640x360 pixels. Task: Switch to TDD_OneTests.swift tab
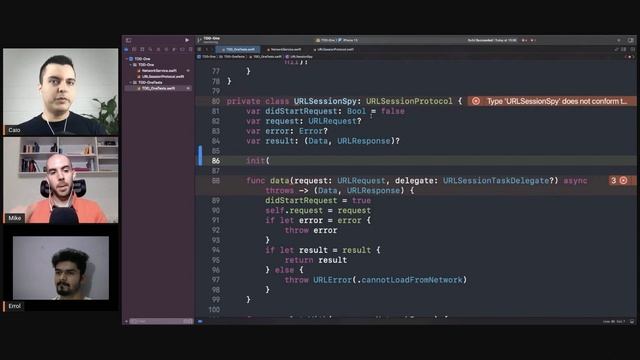click(x=238, y=49)
